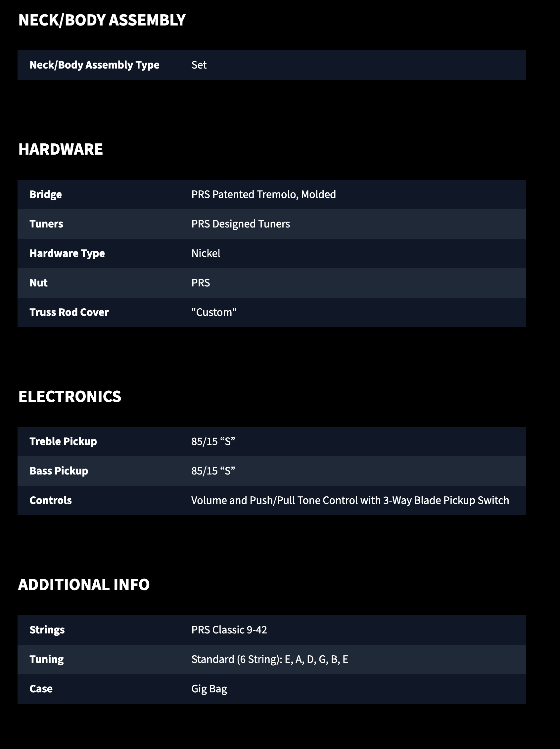Click the Hardware section heading
560x749 pixels.
pyautogui.click(x=61, y=149)
